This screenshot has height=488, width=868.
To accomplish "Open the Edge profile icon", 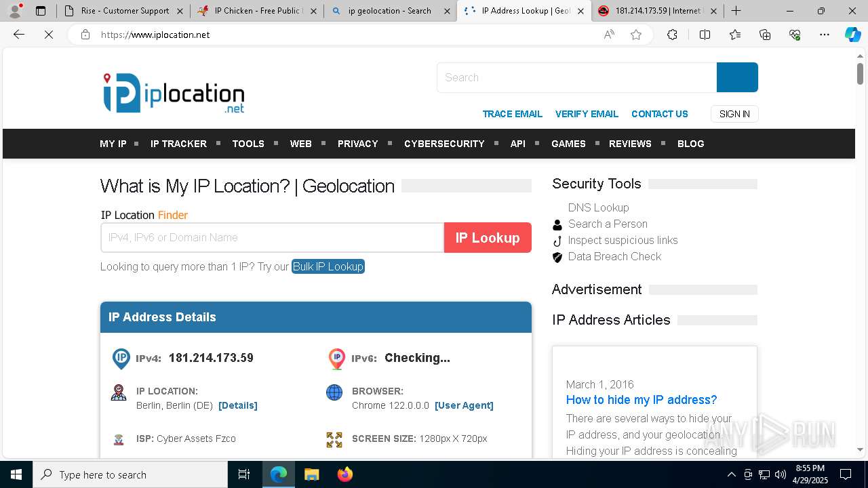I will pos(15,11).
